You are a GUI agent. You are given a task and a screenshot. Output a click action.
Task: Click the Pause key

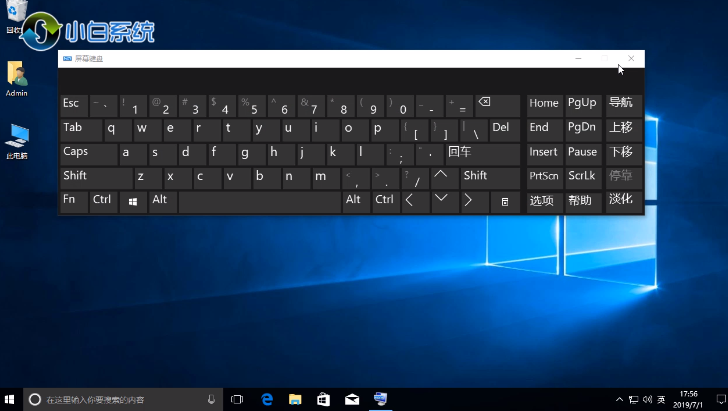tap(583, 154)
